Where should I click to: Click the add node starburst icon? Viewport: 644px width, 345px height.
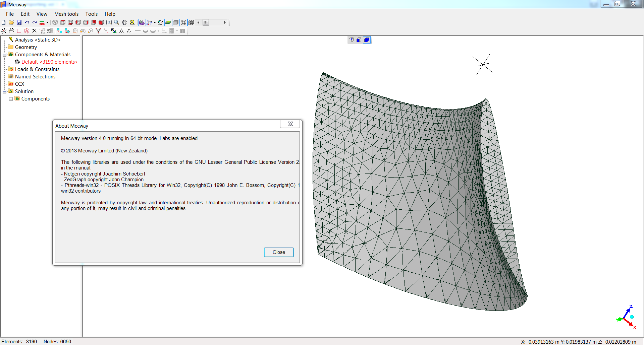pos(4,31)
